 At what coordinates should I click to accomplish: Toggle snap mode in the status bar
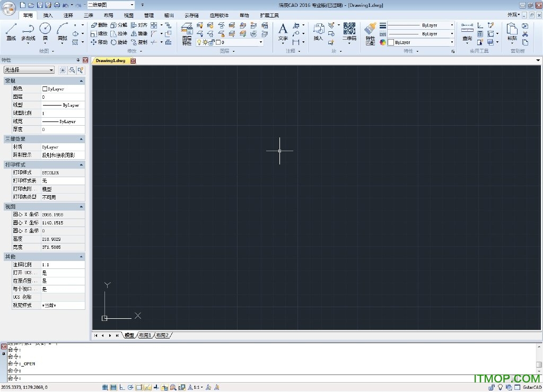105,387
